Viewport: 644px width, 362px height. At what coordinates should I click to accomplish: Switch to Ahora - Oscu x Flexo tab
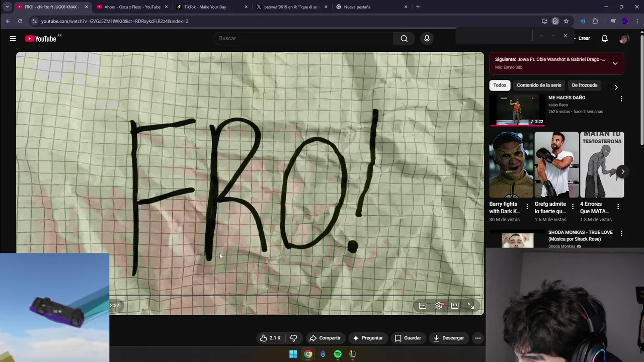click(132, 7)
